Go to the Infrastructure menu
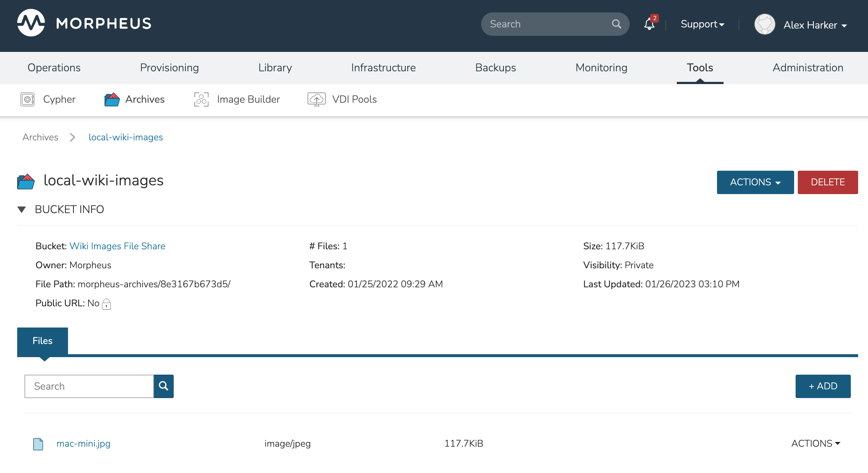Image resolution: width=868 pixels, height=473 pixels. tap(383, 68)
